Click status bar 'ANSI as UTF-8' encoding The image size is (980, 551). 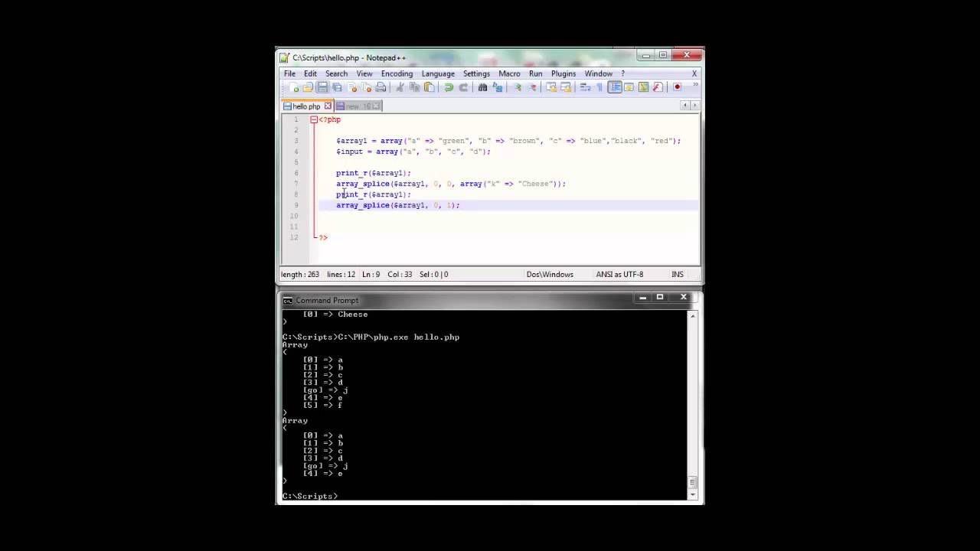[x=619, y=274]
